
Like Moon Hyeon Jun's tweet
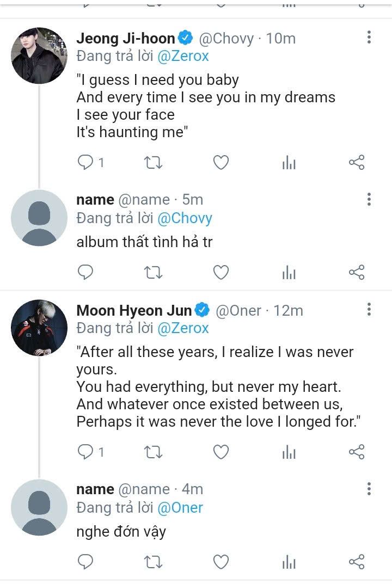[x=220, y=452]
